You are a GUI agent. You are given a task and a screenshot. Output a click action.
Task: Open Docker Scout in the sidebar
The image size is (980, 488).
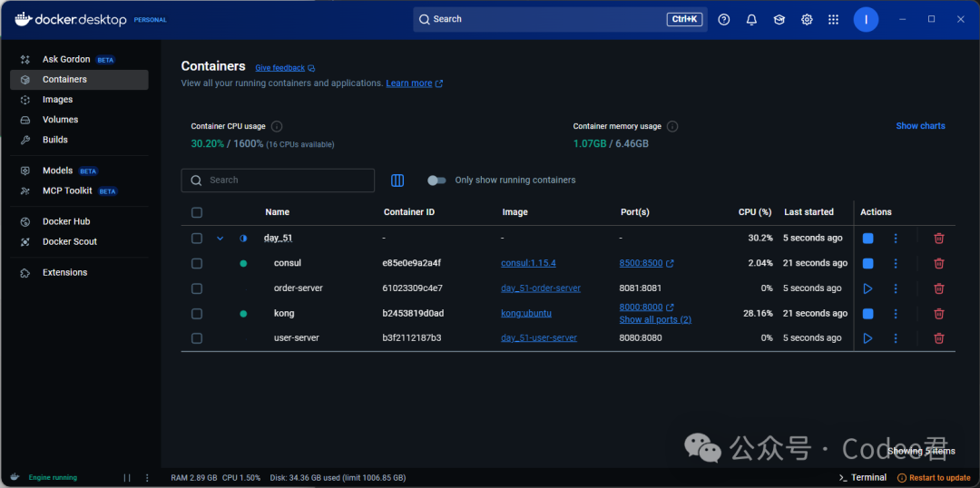click(79, 241)
